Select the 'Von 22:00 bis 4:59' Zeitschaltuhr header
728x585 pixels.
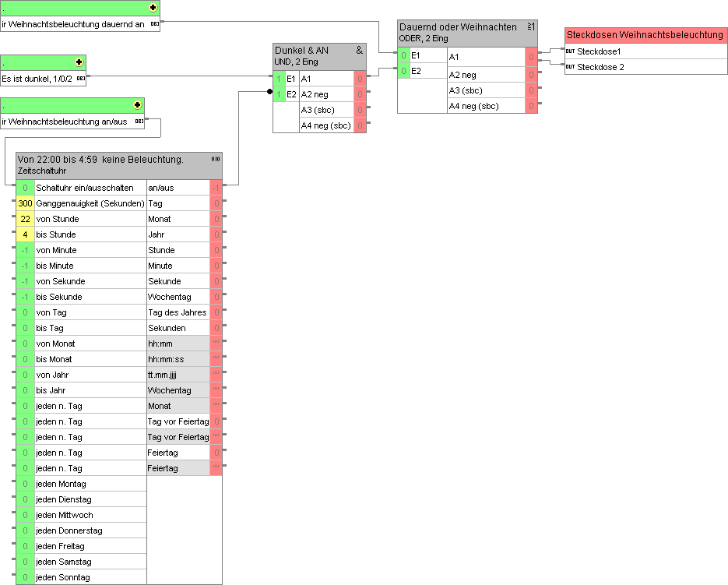[101, 160]
